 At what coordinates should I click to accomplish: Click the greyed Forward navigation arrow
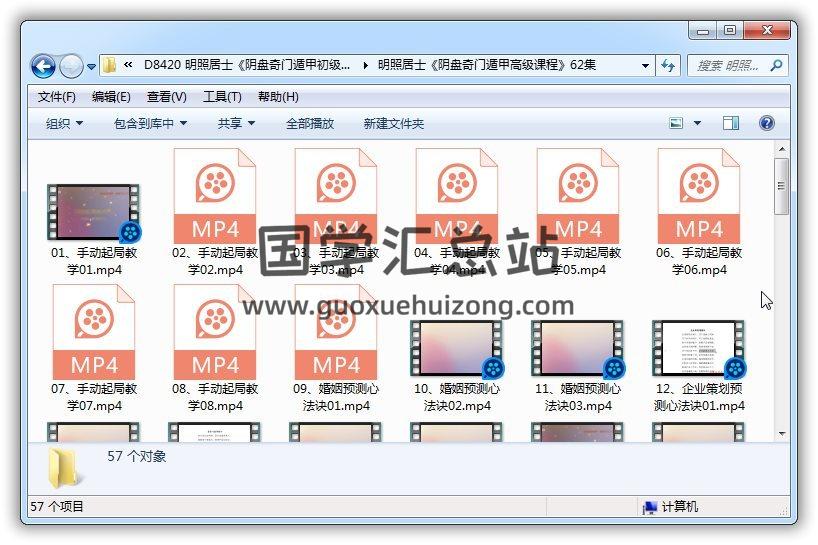click(71, 66)
